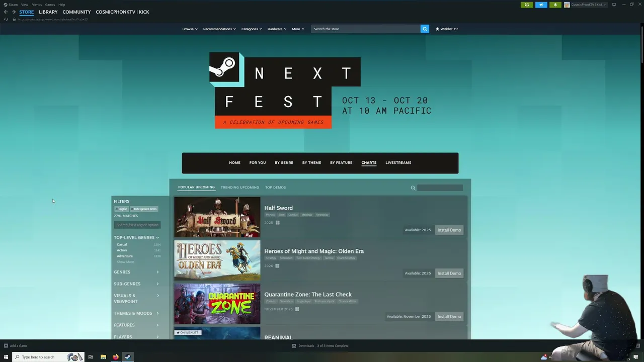Open the More dropdown menu

[x=298, y=29]
